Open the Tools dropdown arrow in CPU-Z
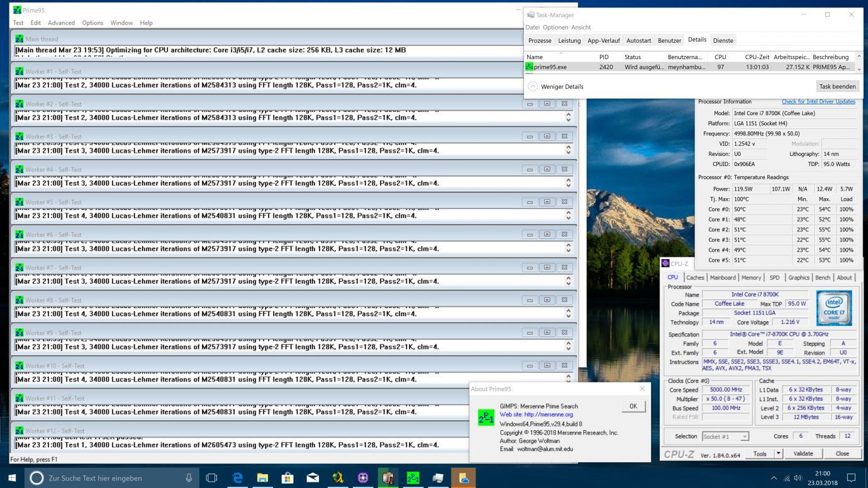 [x=778, y=453]
